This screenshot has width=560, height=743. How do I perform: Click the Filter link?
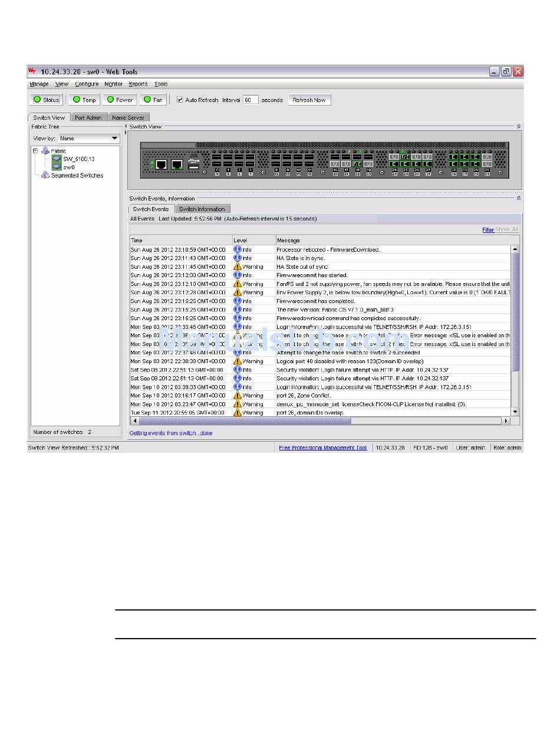pos(488,230)
